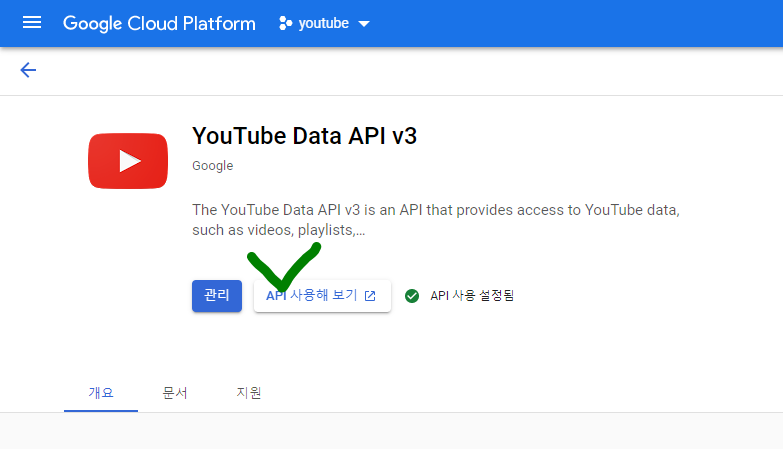Select the 개요 tab
783x449 pixels.
(x=101, y=393)
